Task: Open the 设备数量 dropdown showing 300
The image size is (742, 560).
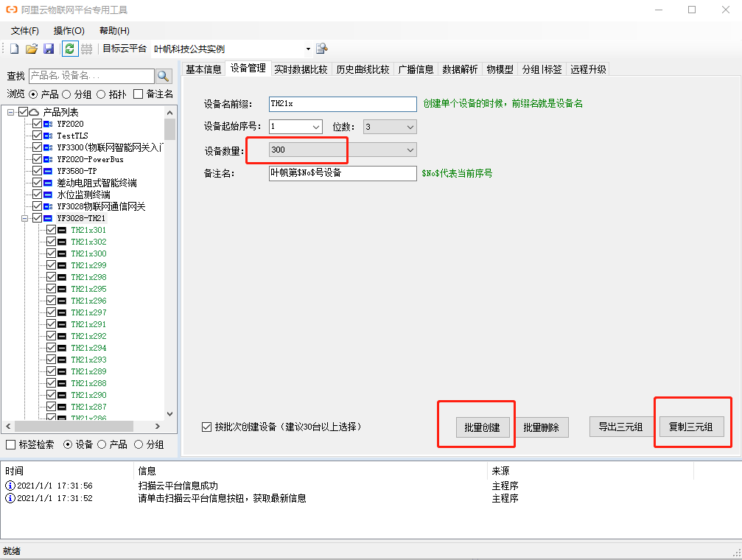Action: pyautogui.click(x=410, y=150)
